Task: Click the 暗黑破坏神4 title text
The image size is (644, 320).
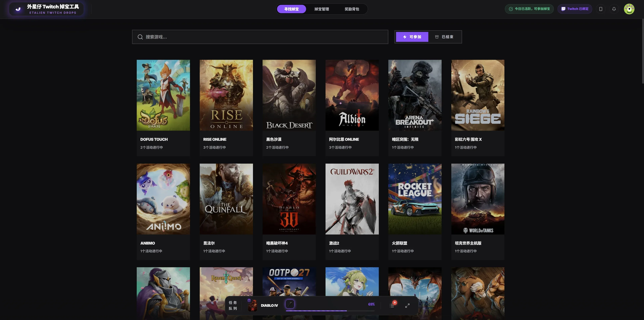Action: (x=277, y=243)
